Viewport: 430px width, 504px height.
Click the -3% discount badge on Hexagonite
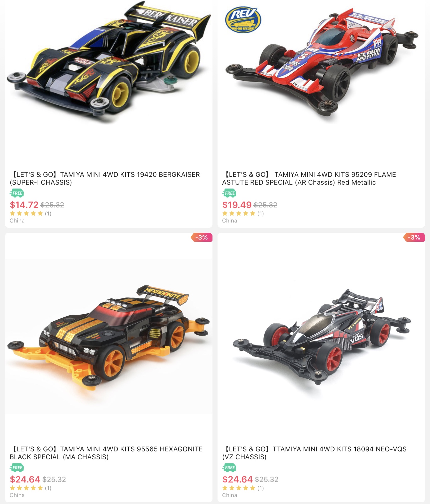click(202, 238)
